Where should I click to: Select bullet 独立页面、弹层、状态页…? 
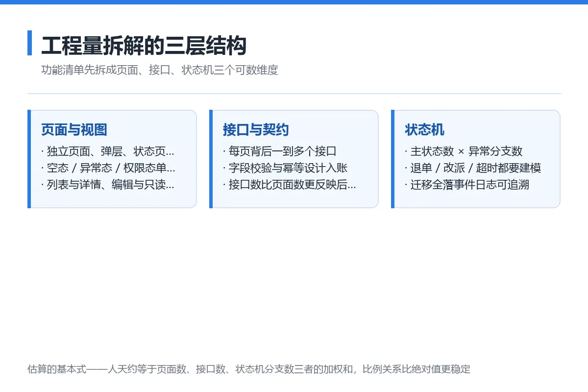108,151
